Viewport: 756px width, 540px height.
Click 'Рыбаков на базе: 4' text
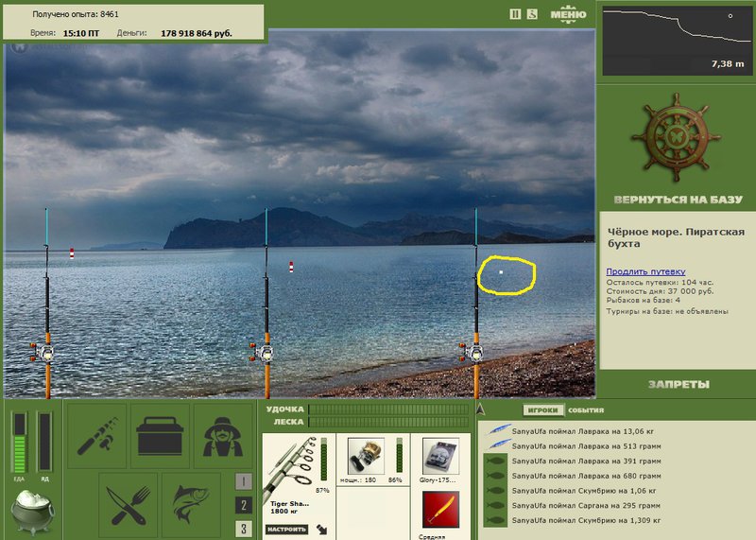coord(644,300)
